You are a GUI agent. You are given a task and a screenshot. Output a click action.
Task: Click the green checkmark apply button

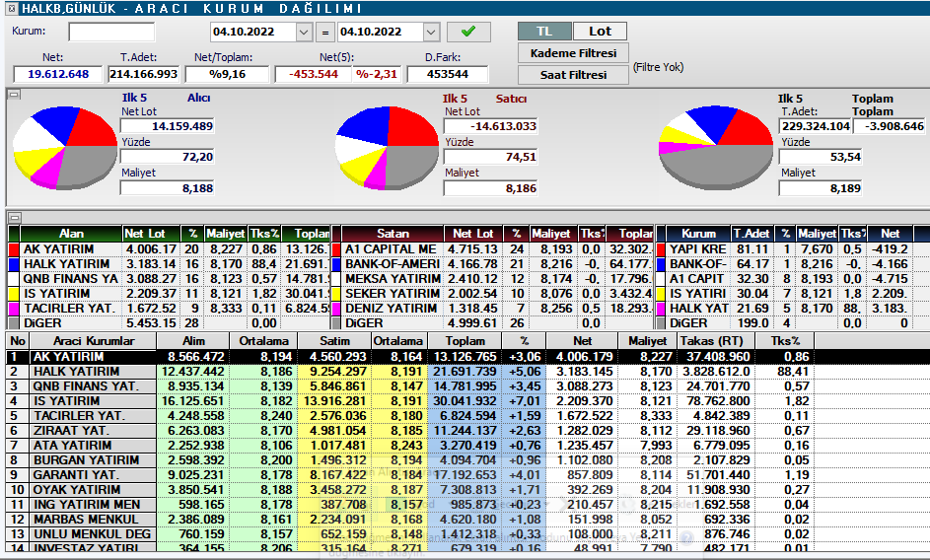(x=468, y=32)
